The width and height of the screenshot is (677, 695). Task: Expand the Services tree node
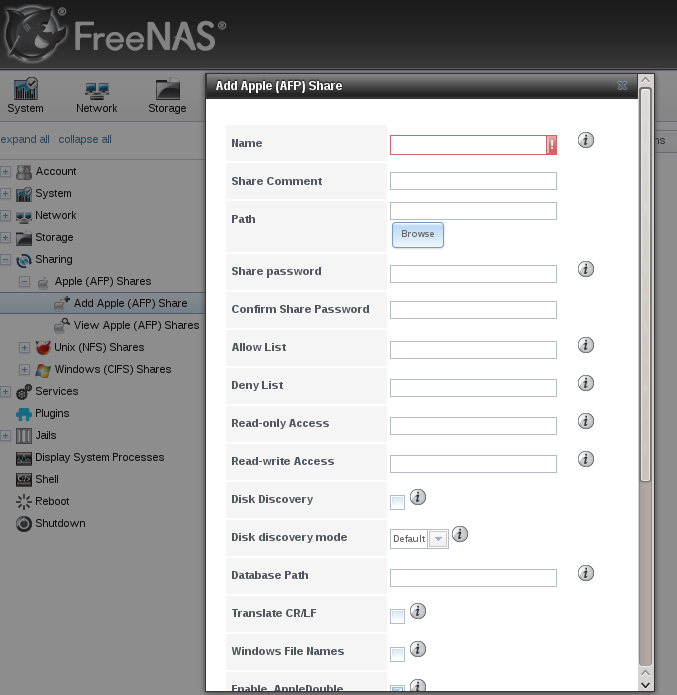coord(5,391)
